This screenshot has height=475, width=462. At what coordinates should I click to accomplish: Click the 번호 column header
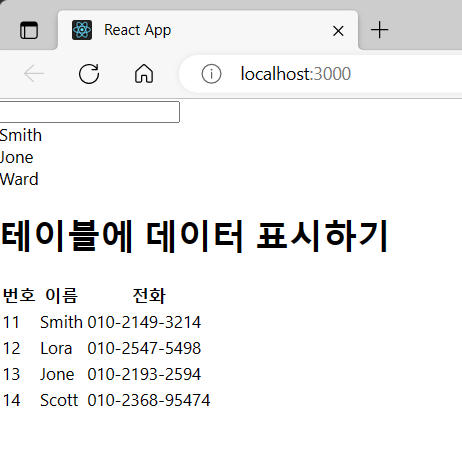coord(19,295)
